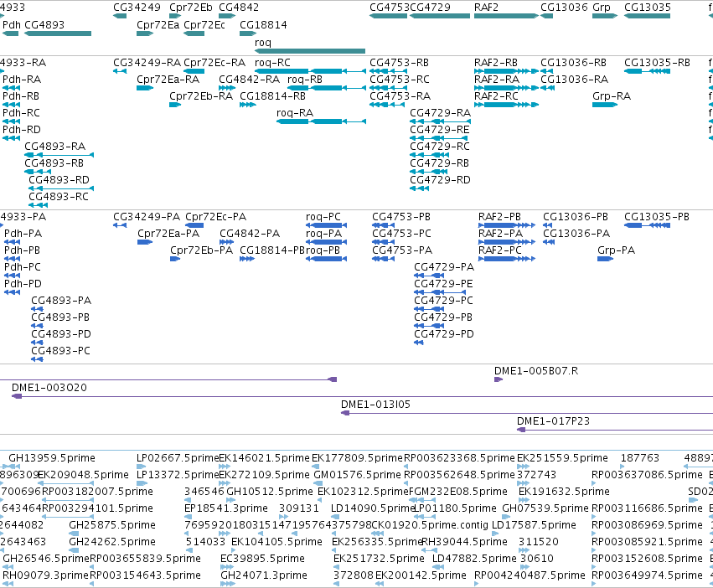Click the CG34249-PA protein label

(x=147, y=216)
